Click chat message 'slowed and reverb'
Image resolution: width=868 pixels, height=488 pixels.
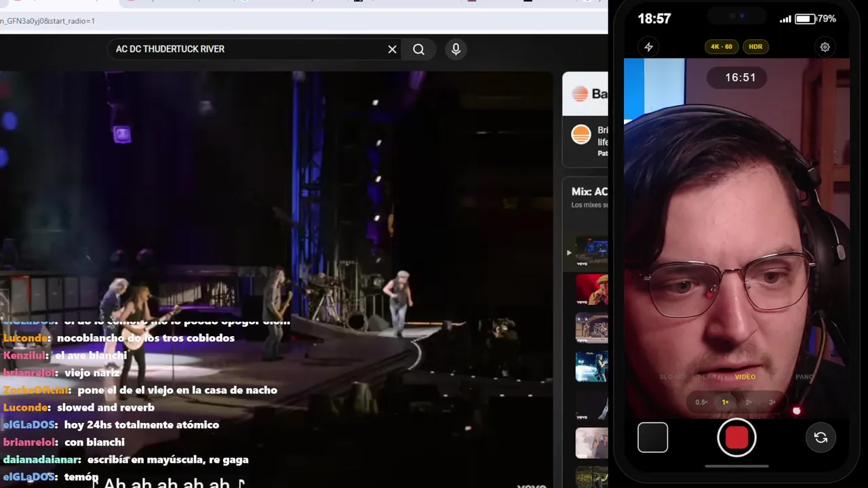click(x=106, y=407)
